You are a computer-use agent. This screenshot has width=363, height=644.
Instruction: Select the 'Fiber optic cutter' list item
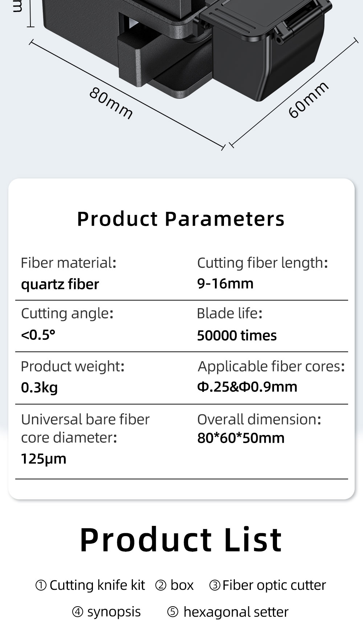(x=274, y=585)
